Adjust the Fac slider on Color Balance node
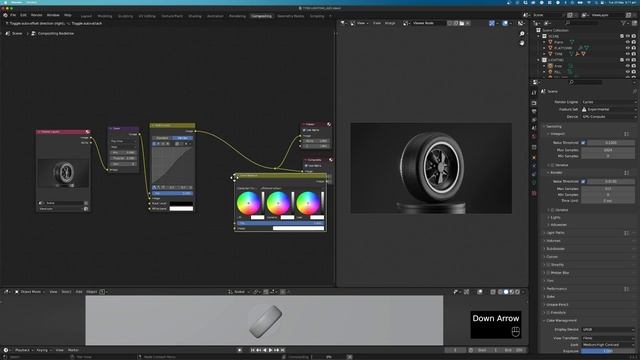Image resolution: width=640 pixels, height=360 pixels. (x=280, y=223)
